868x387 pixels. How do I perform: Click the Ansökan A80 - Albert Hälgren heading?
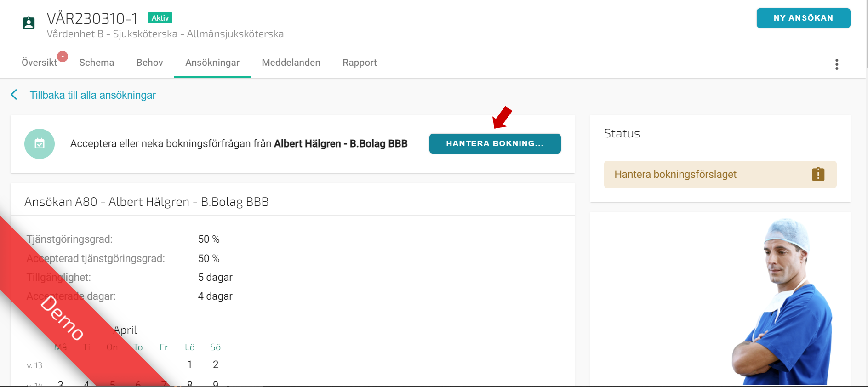(x=146, y=202)
